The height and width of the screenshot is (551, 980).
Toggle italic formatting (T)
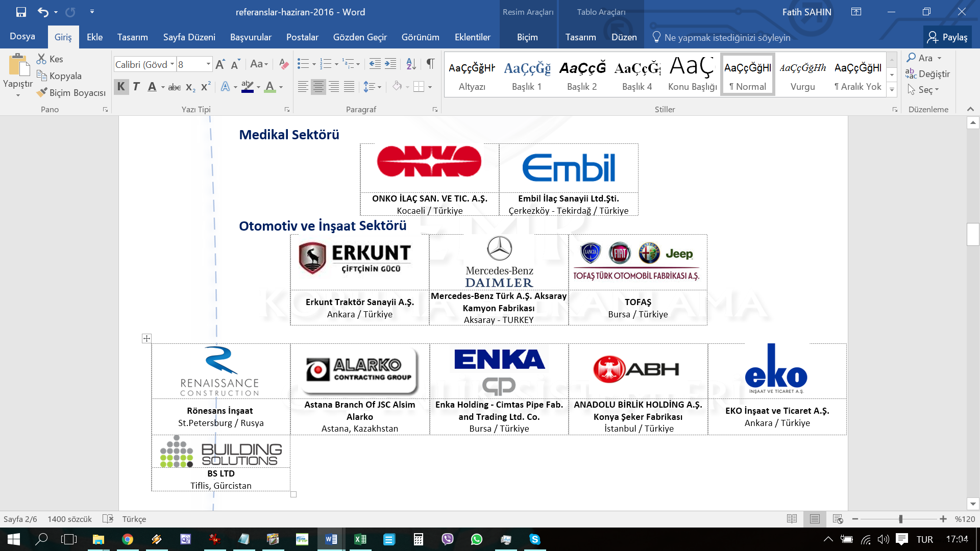pyautogui.click(x=136, y=87)
